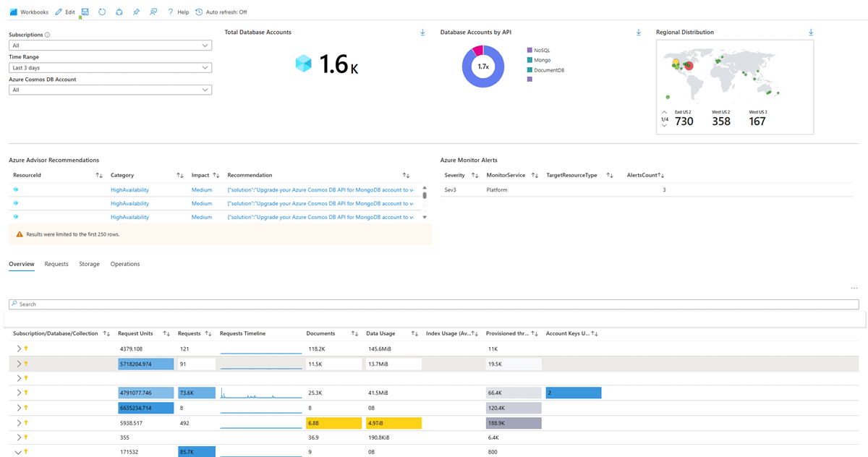868x457 pixels.
Task: Open the Time Range dropdown
Action: 109,67
